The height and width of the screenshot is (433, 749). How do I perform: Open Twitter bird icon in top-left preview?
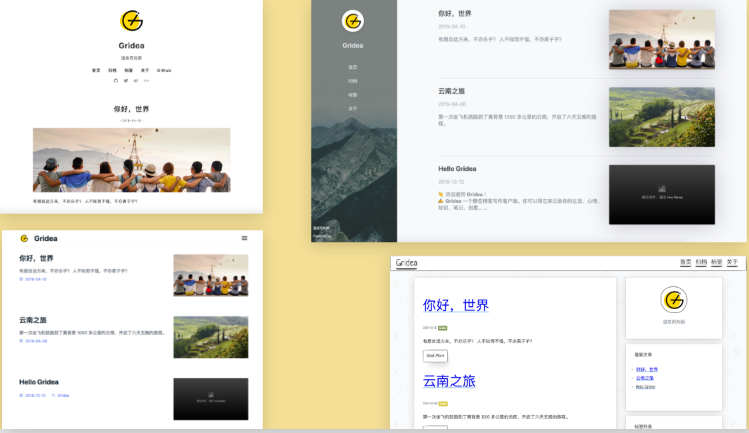point(126,81)
